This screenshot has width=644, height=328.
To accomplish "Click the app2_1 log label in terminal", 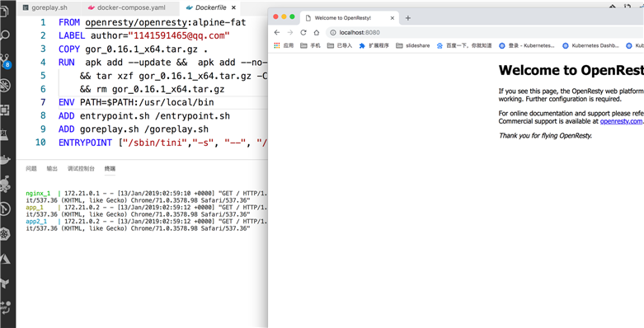I will 36,221.
